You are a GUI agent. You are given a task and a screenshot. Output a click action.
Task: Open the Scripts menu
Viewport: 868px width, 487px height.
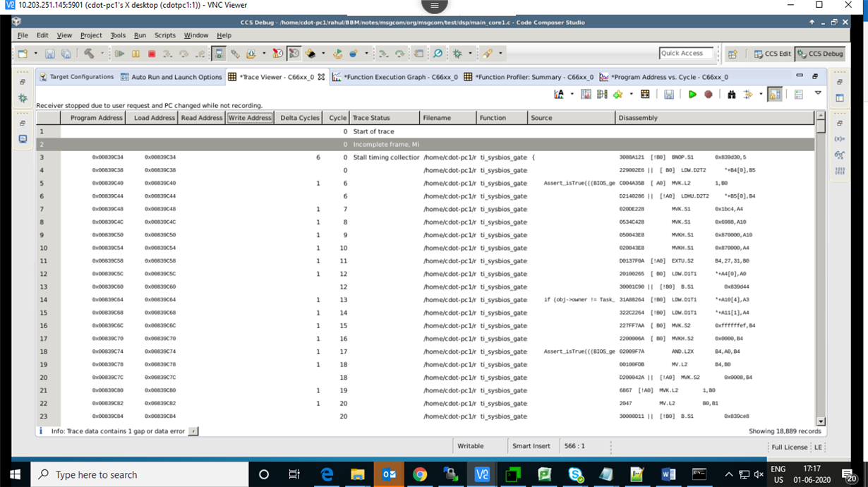coord(164,35)
